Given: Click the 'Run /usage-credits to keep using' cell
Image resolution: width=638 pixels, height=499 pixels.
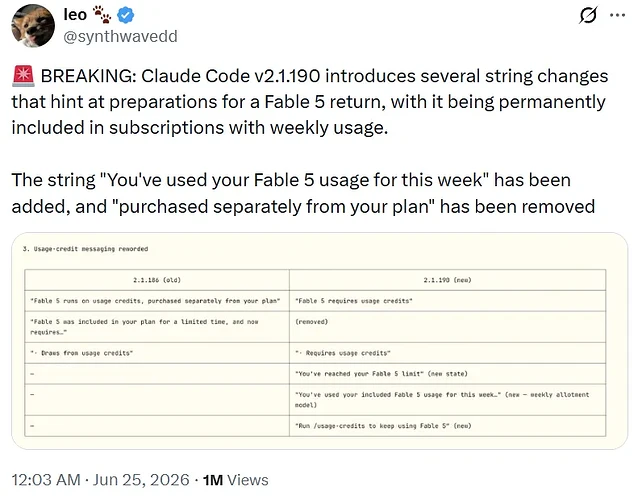Looking at the screenshot, I should pyautogui.click(x=448, y=426).
